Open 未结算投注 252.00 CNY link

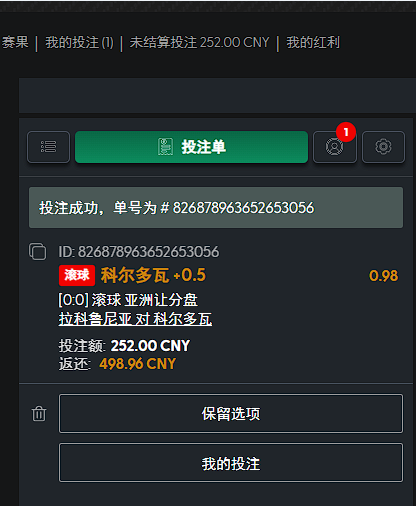click(199, 42)
